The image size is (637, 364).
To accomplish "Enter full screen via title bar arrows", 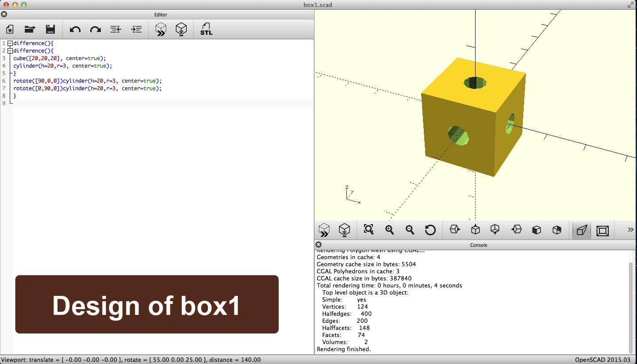I will tap(630, 5).
